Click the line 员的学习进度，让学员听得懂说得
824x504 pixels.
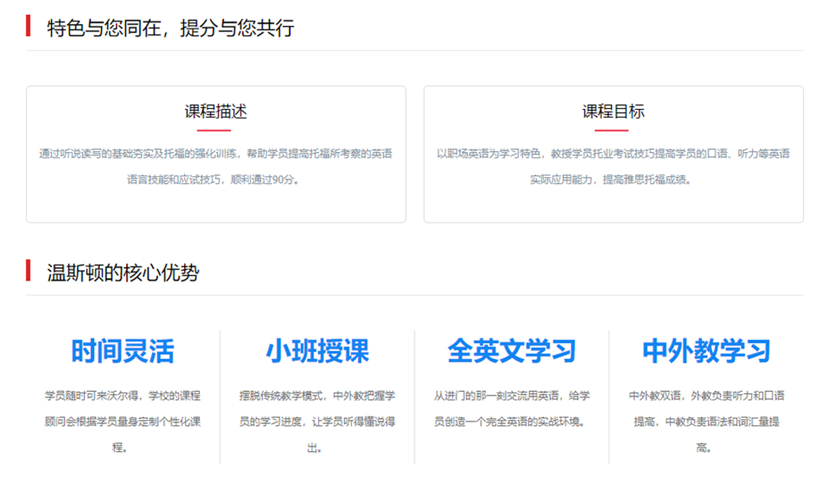click(x=317, y=422)
